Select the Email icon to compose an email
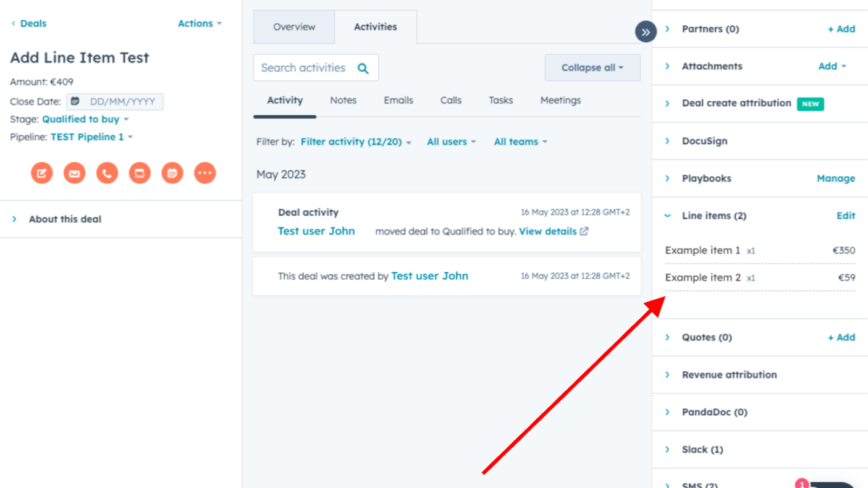The height and width of the screenshot is (488, 868). click(x=74, y=173)
